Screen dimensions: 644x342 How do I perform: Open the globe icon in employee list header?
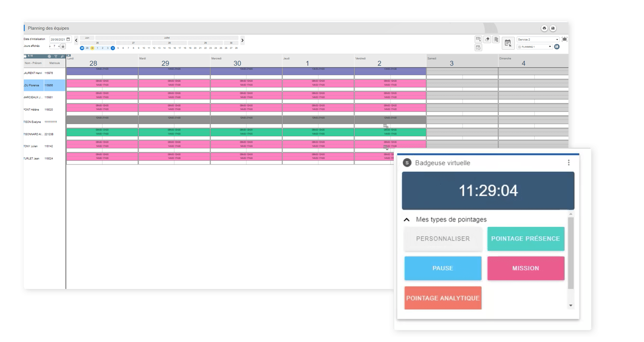tap(49, 56)
